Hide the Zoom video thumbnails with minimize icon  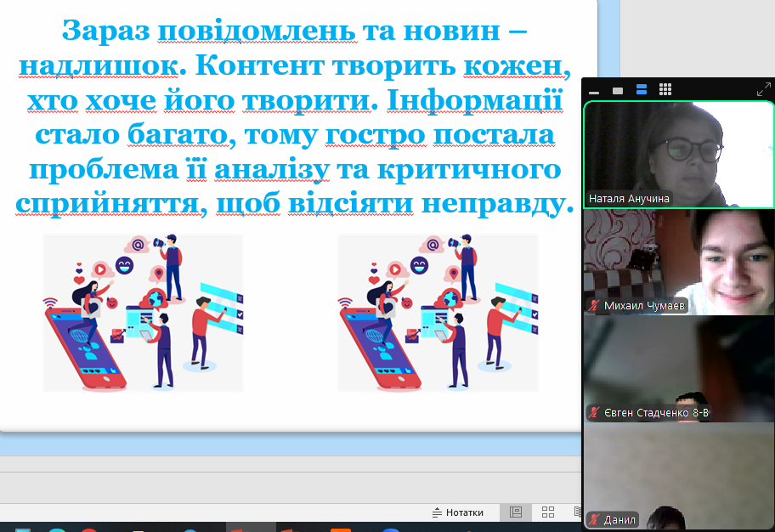594,90
